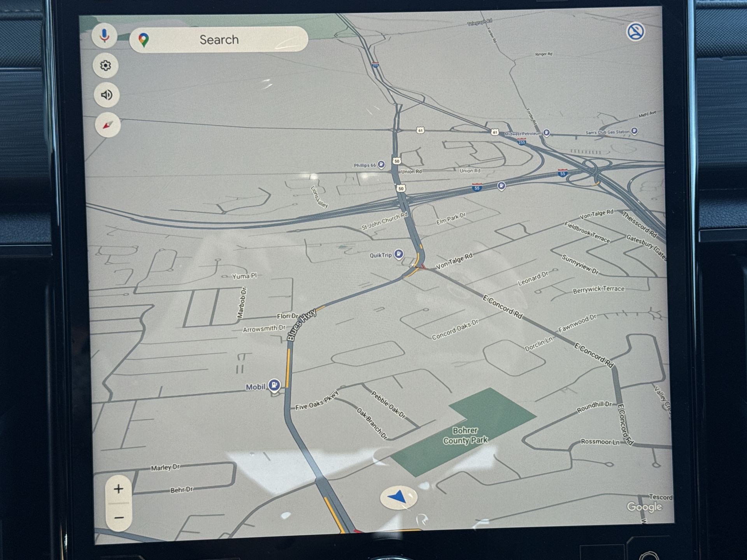Open the top-right circular driving mode icon
Image resolution: width=747 pixels, height=560 pixels.
tap(635, 32)
